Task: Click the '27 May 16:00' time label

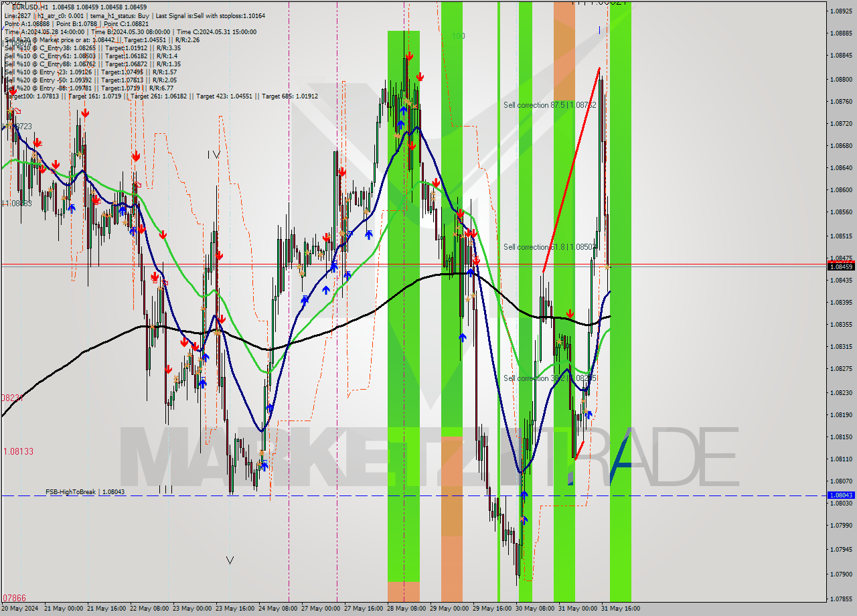Action: coord(364,609)
